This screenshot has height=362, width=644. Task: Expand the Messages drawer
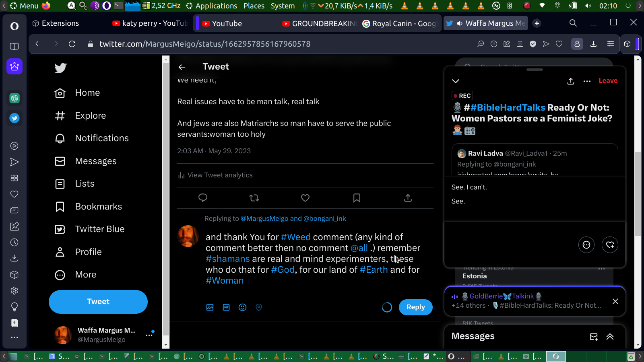point(610,337)
